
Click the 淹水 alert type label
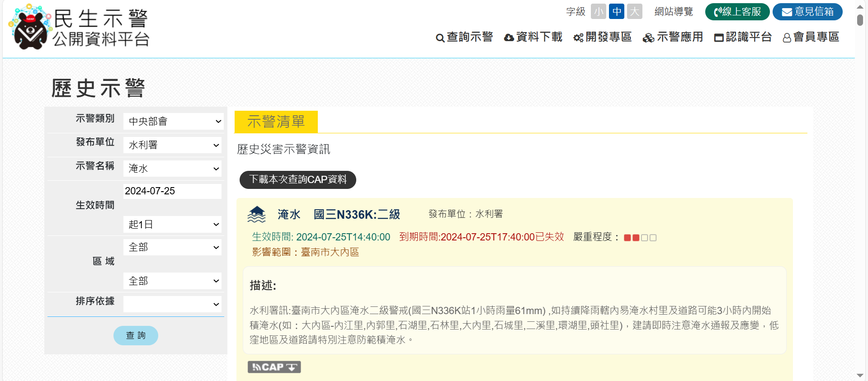[x=289, y=214]
